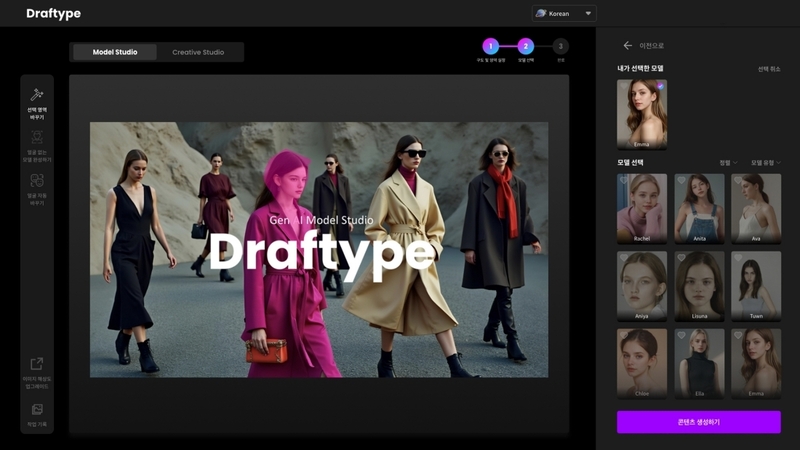
Task: Select the automatic face swap tool
Action: click(37, 189)
